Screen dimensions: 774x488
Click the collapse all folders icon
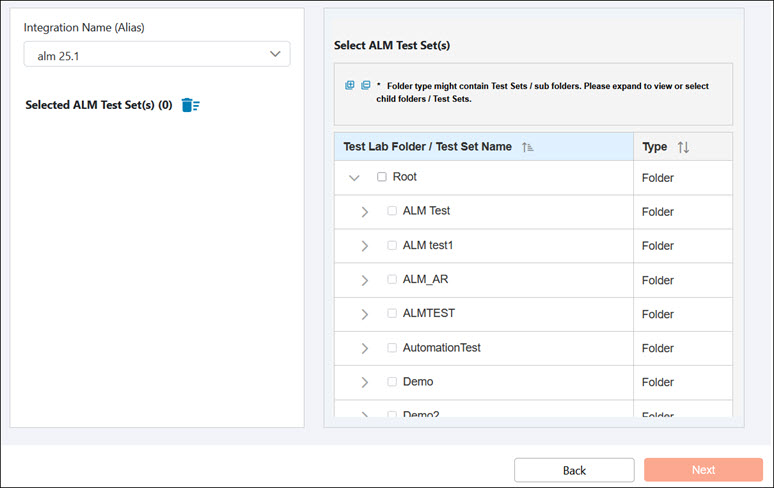click(x=365, y=85)
